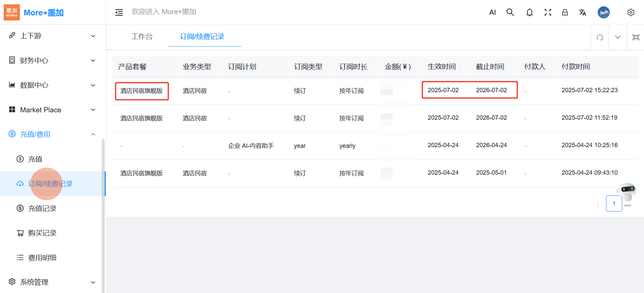Enter fullscreen mode via expand icon
This screenshot has height=293, width=644.
coord(548,12)
